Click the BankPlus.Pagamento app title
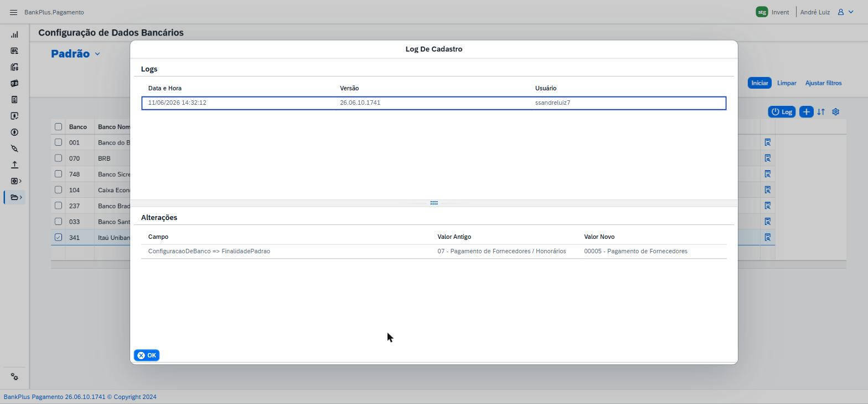 [x=54, y=12]
